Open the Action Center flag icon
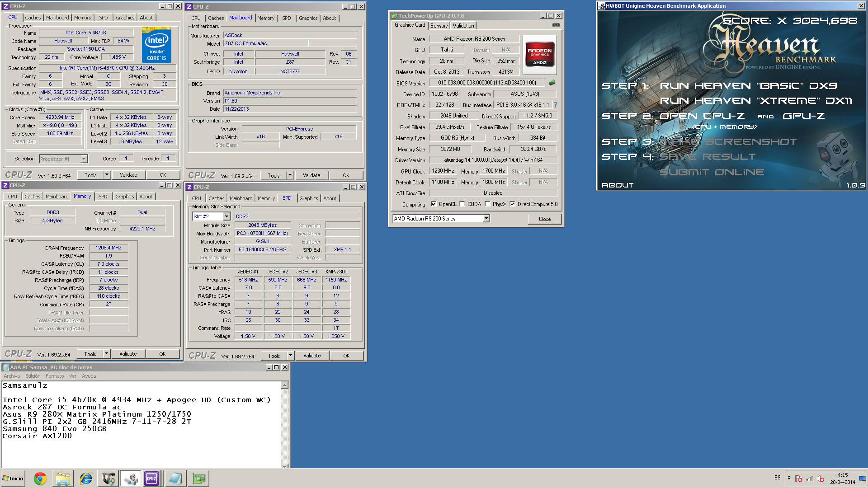The image size is (868, 488). pyautogui.click(x=799, y=479)
